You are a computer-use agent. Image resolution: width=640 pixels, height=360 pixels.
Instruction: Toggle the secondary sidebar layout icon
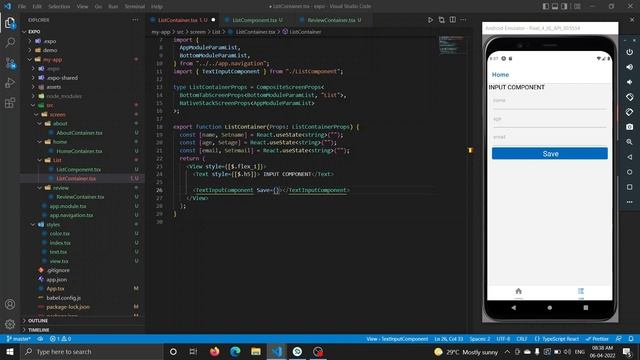click(x=564, y=6)
